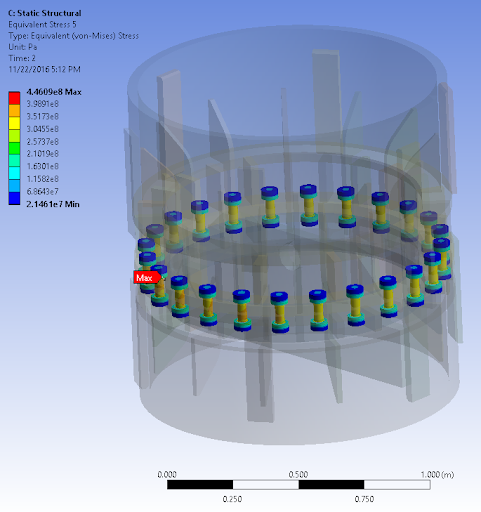
Task: Click the Type: Equivalent (von-Mises) Stress text
Action: click(x=73, y=36)
